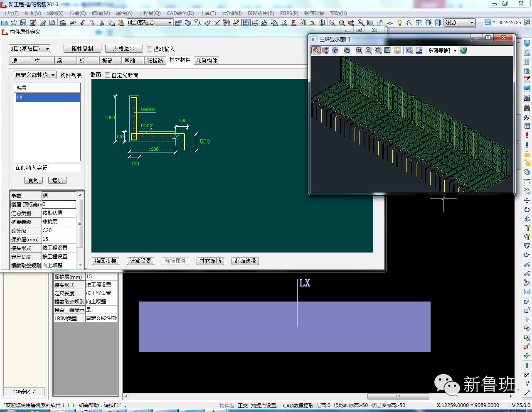
Task: Click the move arrows icon in right toolbar
Action: tap(527, 200)
